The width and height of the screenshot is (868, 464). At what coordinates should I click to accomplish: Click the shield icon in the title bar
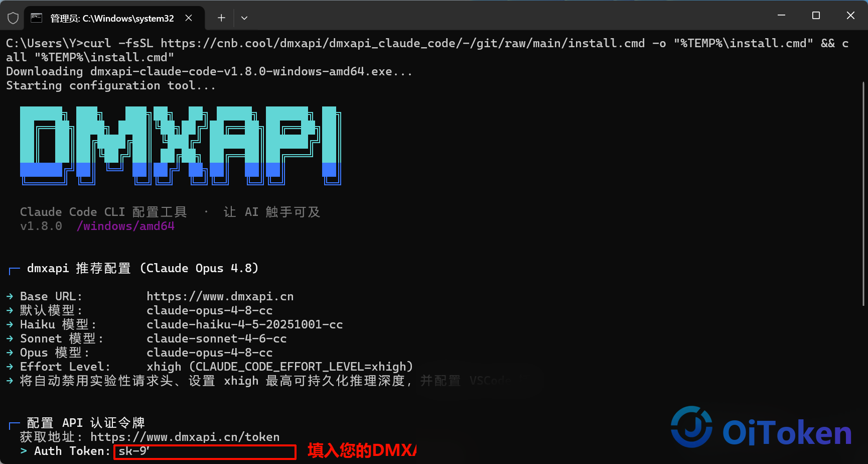pyautogui.click(x=13, y=18)
